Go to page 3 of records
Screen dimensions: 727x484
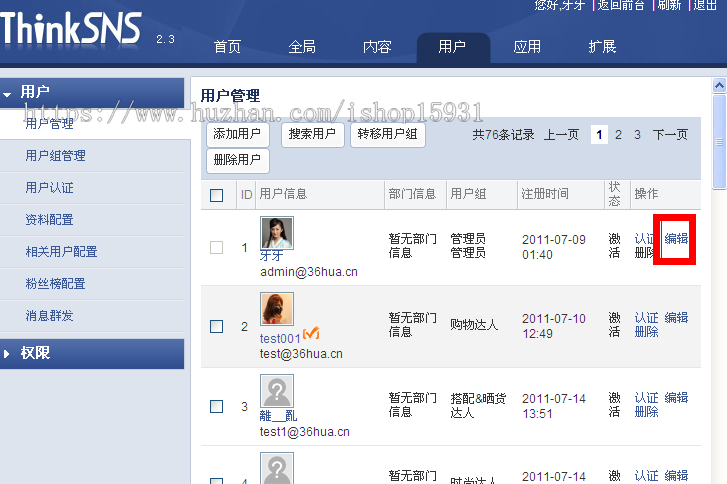click(x=638, y=135)
